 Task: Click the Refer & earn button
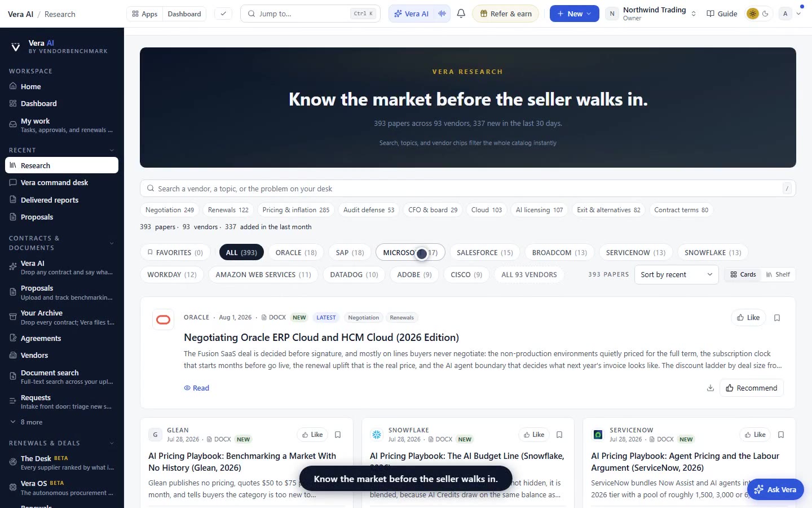(505, 14)
